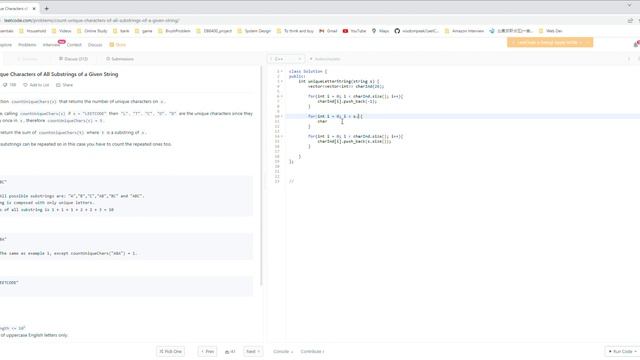
Task: Open the notifications bell icon
Action: 636,44
